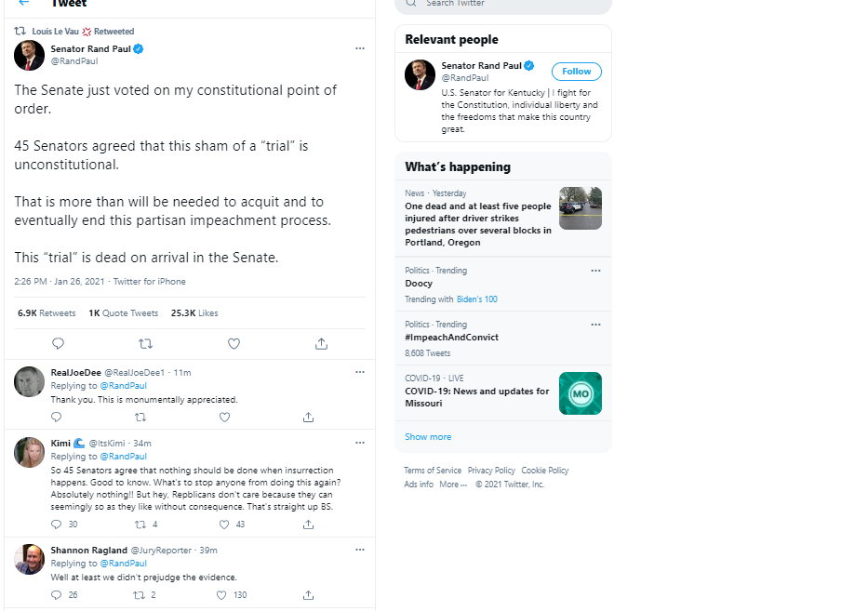Click the Search Twitter field
The height and width of the screenshot is (611, 868).
[x=503, y=5]
